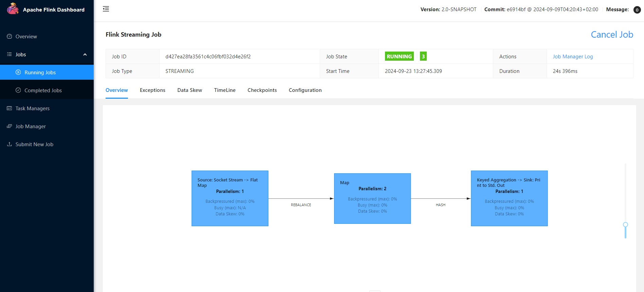Open Running Jobs menu item
The height and width of the screenshot is (292, 644).
[x=47, y=72]
